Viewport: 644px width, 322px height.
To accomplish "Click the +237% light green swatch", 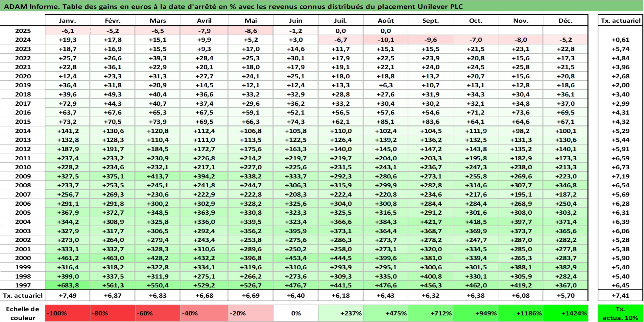I will 341,313.
